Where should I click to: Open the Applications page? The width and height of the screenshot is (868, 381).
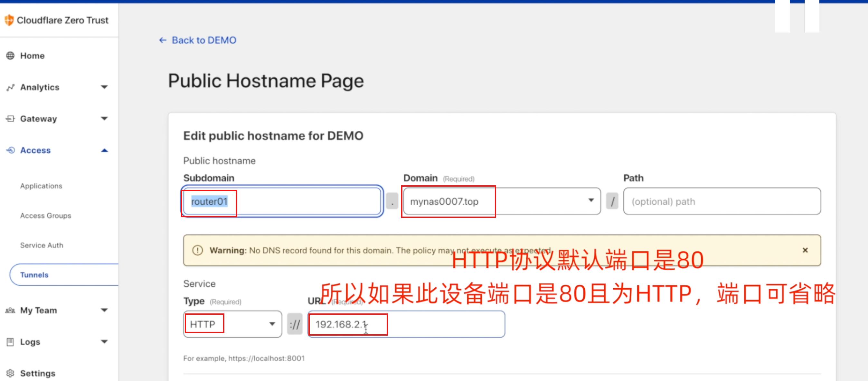41,186
